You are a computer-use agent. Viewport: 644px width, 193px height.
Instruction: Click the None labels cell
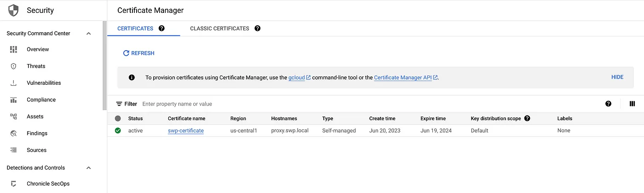[x=564, y=131]
